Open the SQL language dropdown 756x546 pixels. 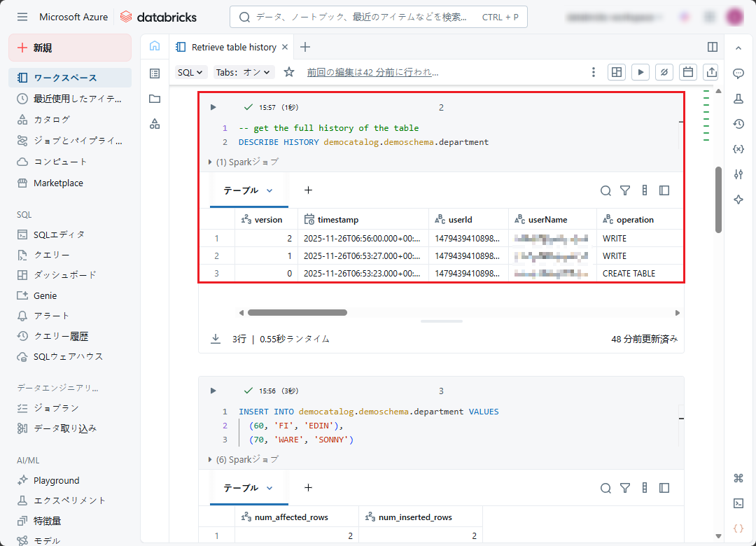coord(190,72)
